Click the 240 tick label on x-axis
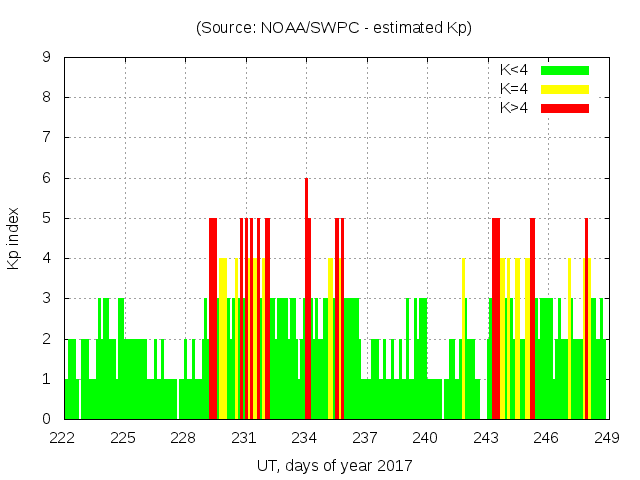The width and height of the screenshot is (640, 480). [x=426, y=437]
